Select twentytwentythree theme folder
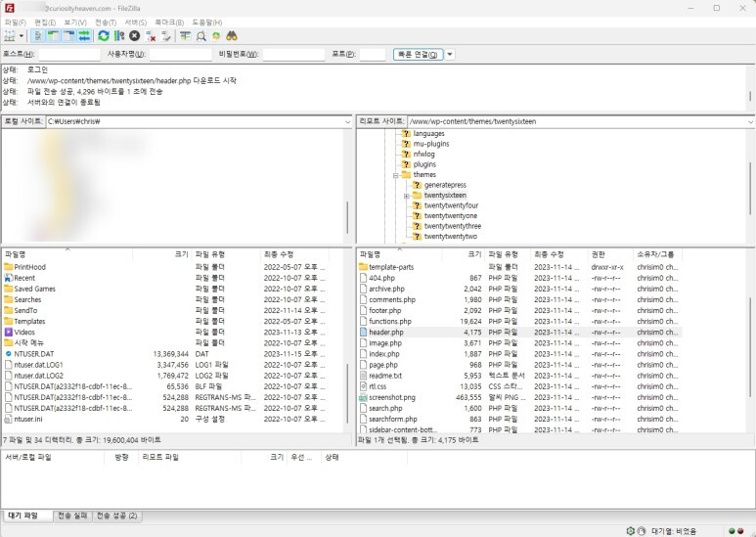 click(452, 226)
